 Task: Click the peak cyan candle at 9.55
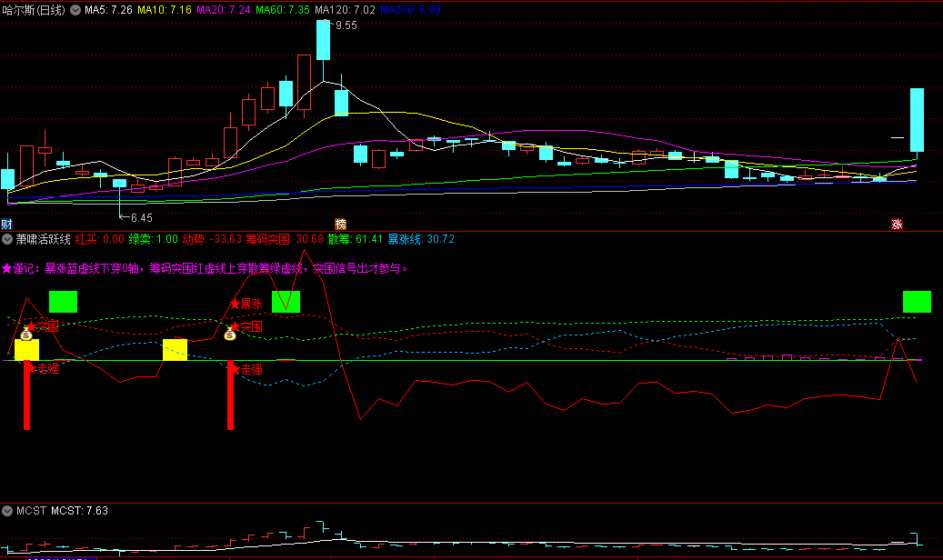[324, 40]
